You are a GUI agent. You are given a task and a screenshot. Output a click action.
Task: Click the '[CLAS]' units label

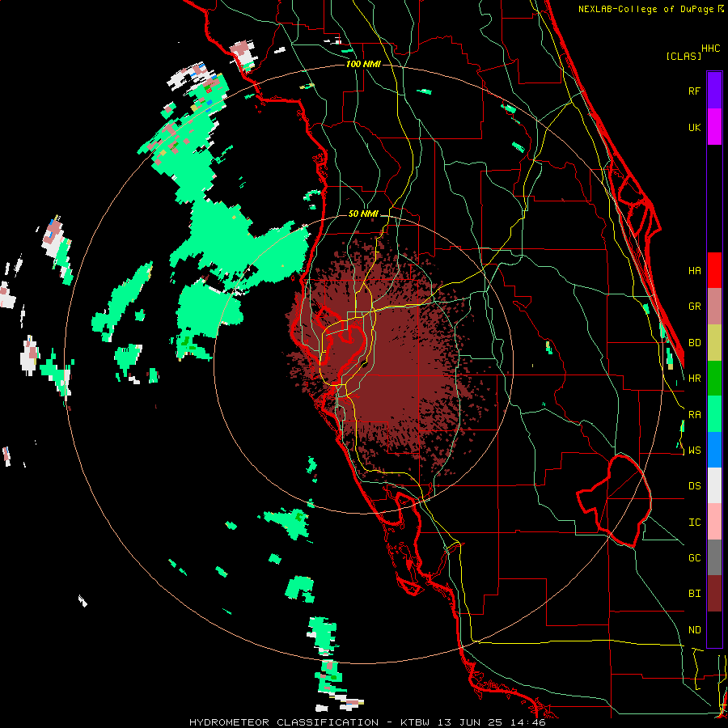pos(684,56)
